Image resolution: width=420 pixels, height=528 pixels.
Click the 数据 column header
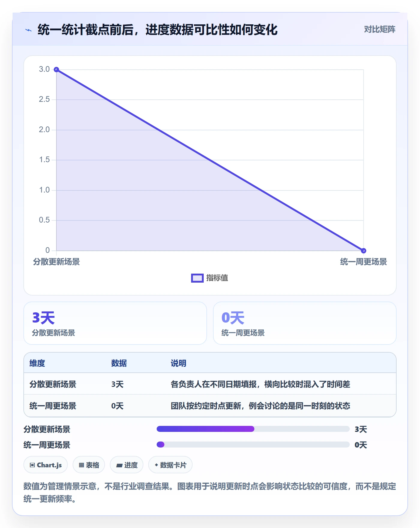[119, 363]
